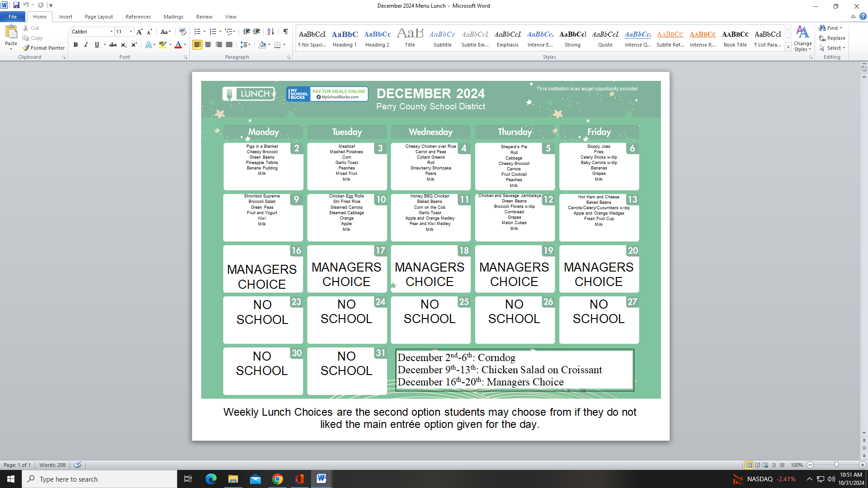Center align the paragraph
Viewport: 868px width, 488px height.
pyautogui.click(x=208, y=45)
